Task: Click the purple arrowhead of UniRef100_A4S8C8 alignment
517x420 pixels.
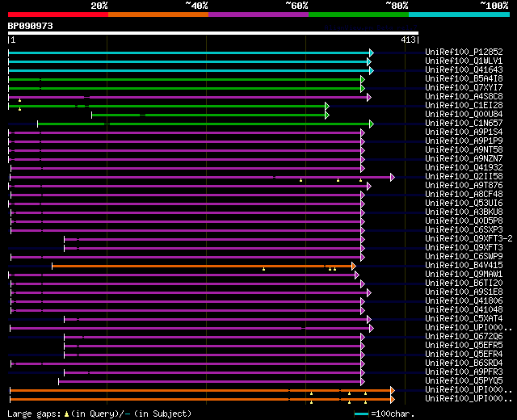Action: 369,97
